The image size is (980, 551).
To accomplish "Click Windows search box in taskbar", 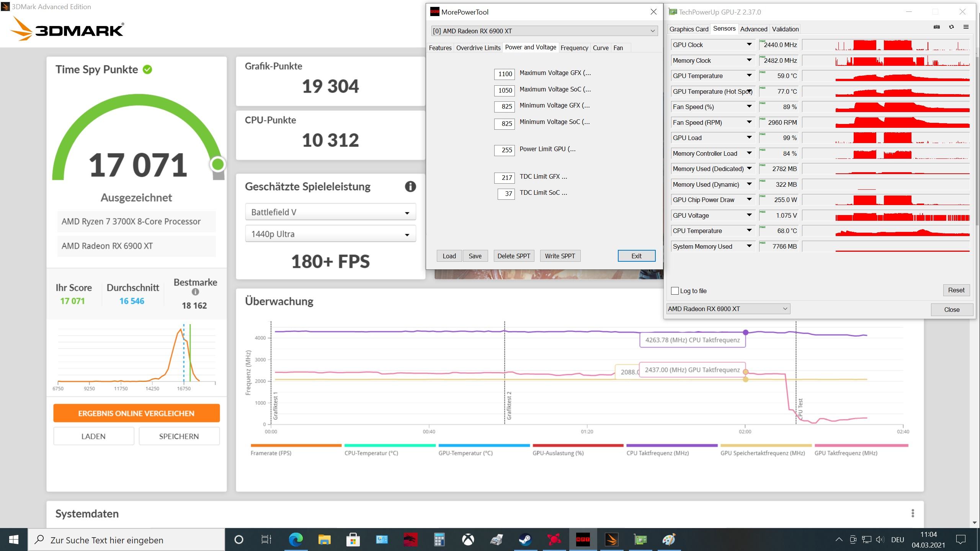I will click(x=126, y=540).
